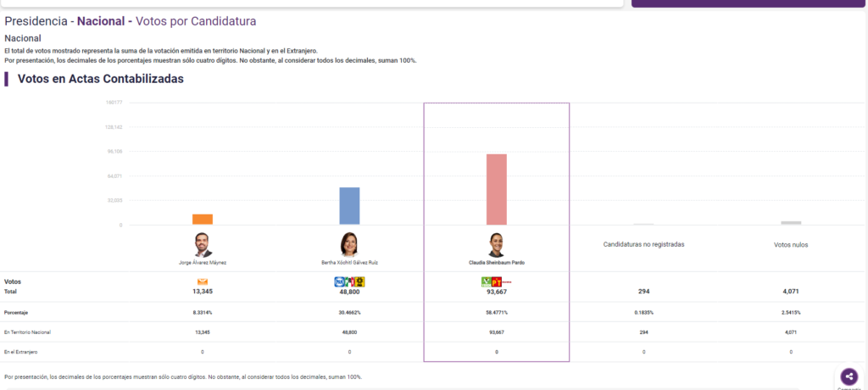Click the PAN-PRI-PRD coalition logos
This screenshot has width=868, height=390.
pos(349,281)
